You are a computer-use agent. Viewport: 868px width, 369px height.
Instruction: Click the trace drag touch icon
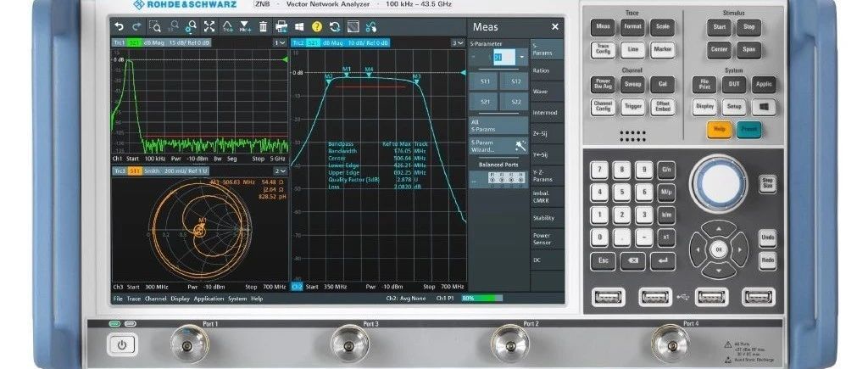coord(371,26)
